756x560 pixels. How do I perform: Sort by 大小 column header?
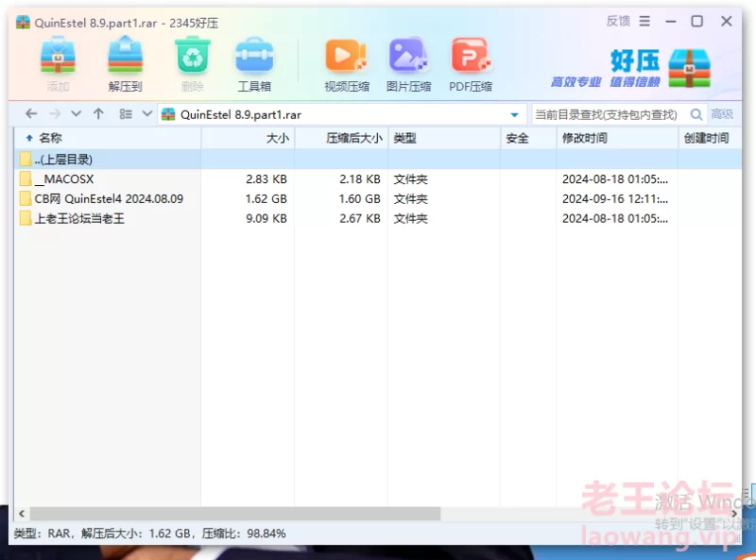coord(248,138)
